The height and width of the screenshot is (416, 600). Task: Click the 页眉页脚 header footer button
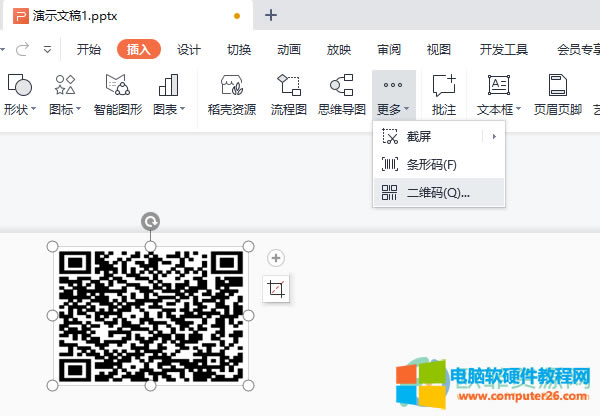pos(559,95)
